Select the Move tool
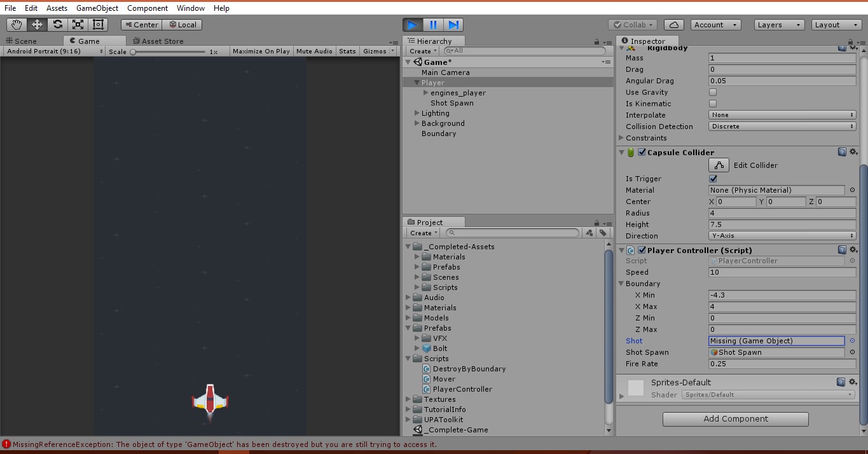 38,24
